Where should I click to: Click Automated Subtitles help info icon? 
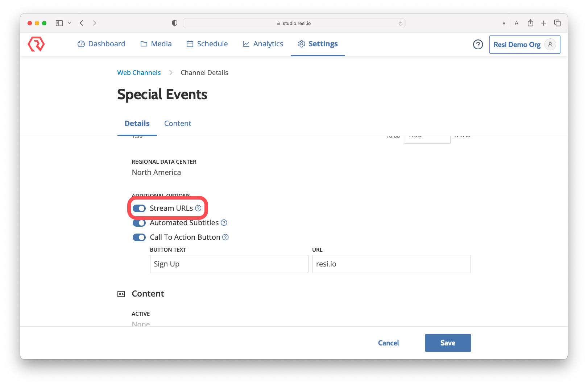pyautogui.click(x=224, y=223)
